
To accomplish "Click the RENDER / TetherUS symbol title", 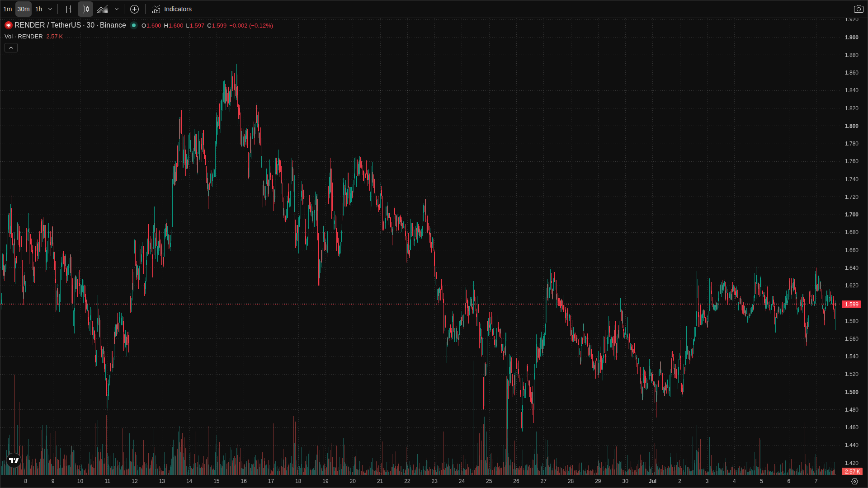I will tap(70, 25).
